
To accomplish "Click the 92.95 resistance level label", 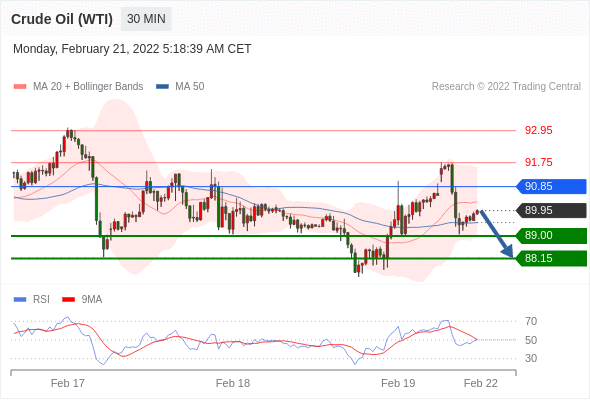I will coord(538,130).
